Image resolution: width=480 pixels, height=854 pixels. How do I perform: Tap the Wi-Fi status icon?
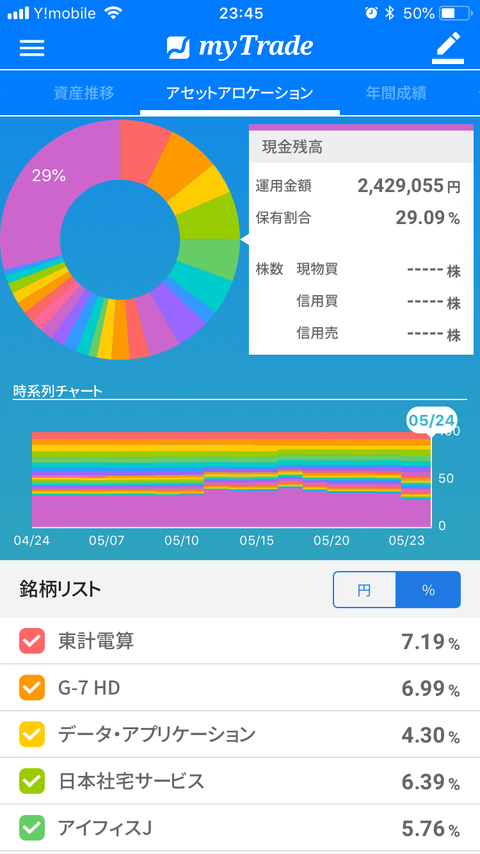pos(113,13)
